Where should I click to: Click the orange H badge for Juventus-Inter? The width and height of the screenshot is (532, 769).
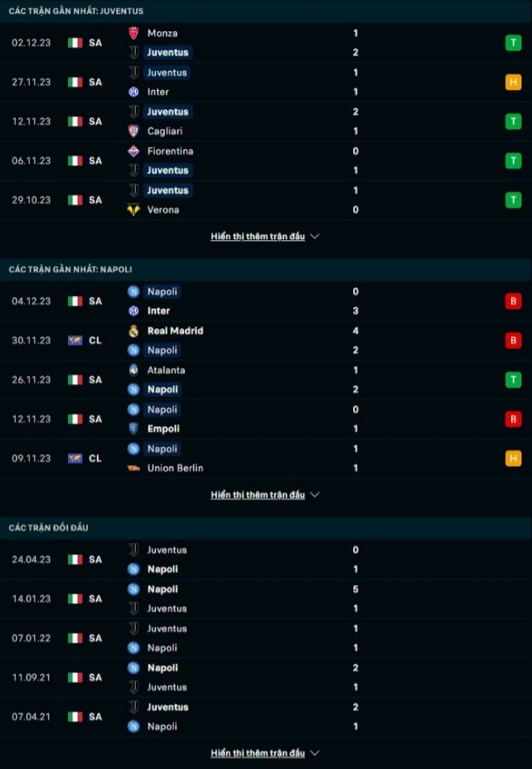(513, 82)
